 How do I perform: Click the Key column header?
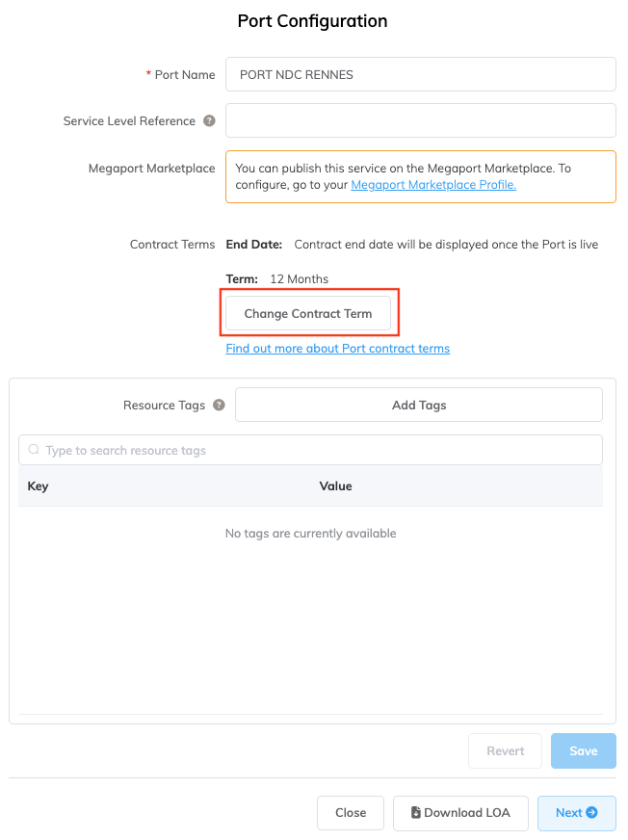pos(39,486)
